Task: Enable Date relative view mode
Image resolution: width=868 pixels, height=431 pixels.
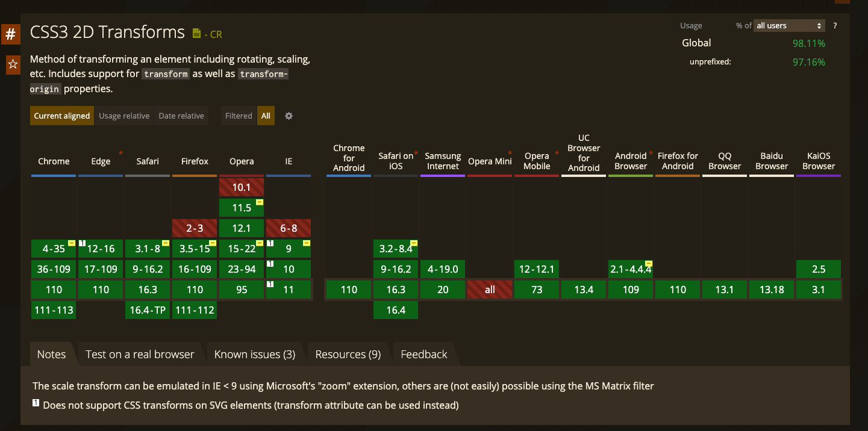Action: (x=181, y=116)
